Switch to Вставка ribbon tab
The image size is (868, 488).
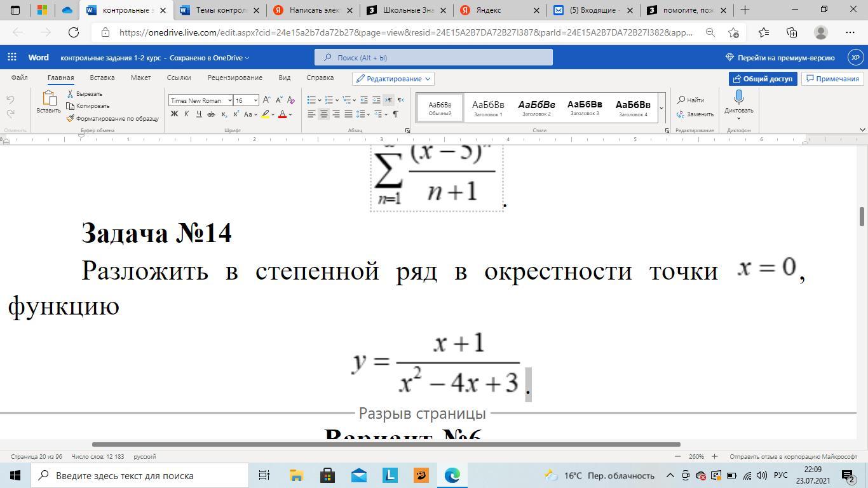pos(102,78)
